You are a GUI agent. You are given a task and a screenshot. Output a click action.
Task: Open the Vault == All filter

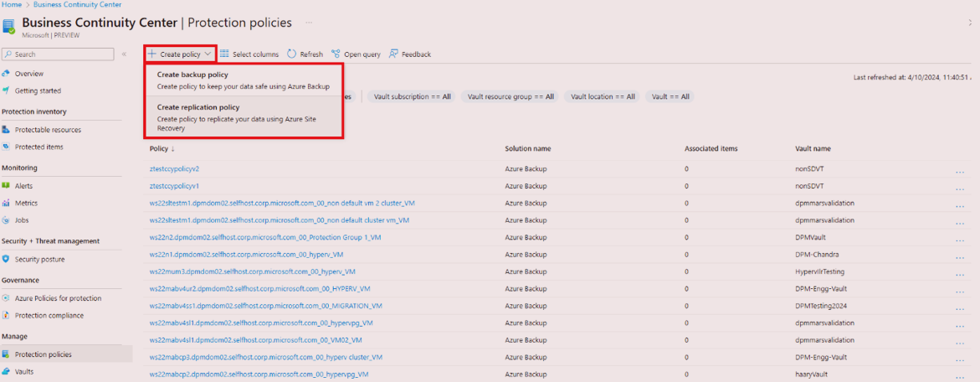(670, 97)
